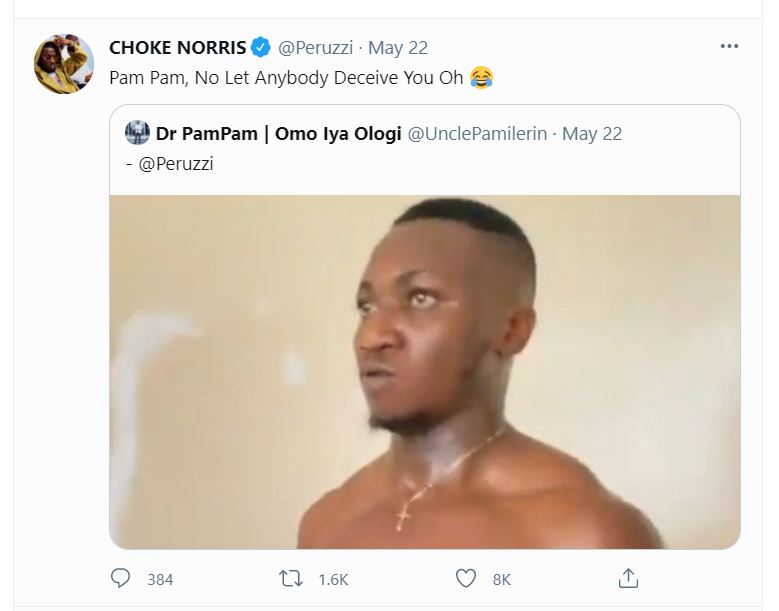Open the CHOKE NORRIS profile avatar
Viewport: 779px width, 611px height.
point(64,64)
